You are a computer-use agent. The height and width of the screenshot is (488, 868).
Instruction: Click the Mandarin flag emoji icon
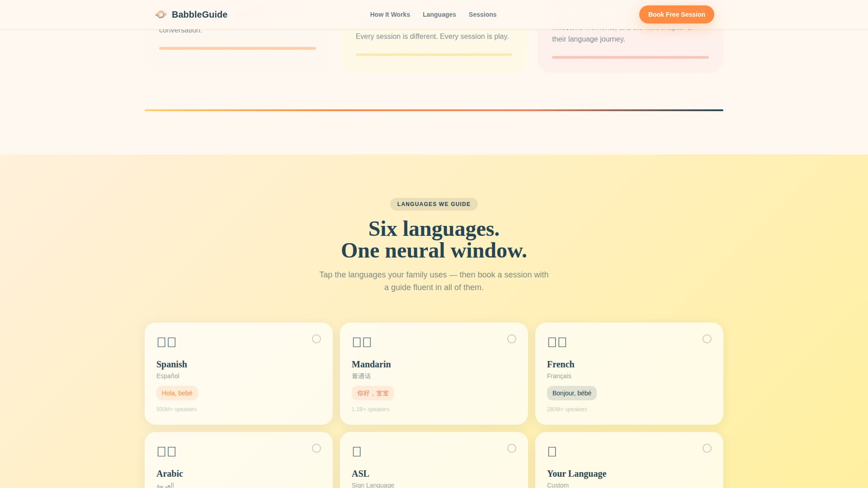[x=362, y=342]
